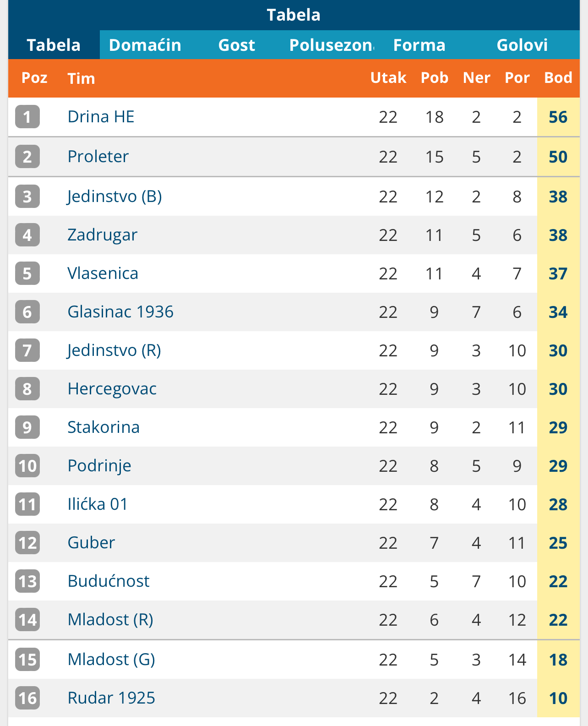Open Budućnost team link
The height and width of the screenshot is (726, 588).
point(109,581)
